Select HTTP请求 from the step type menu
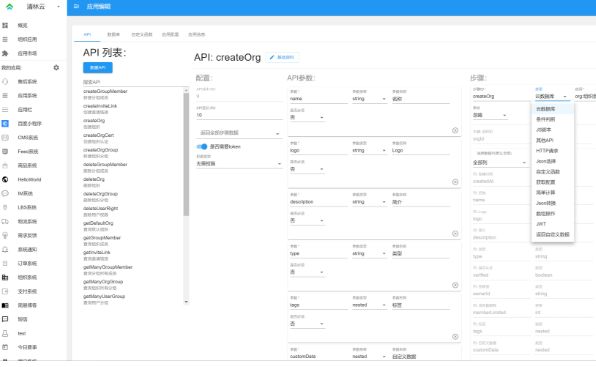The image size is (596, 367). [553, 151]
